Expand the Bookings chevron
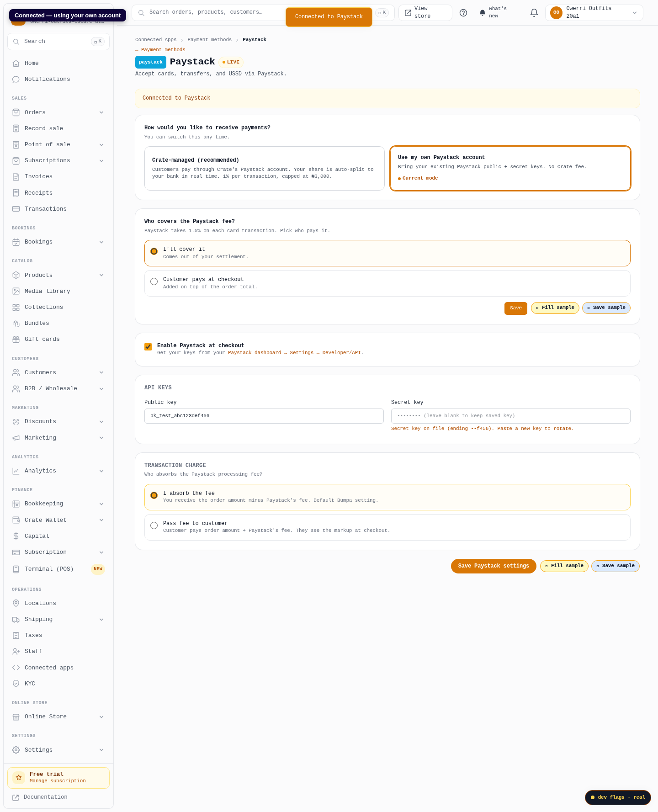Image resolution: width=658 pixels, height=812 pixels. coord(101,242)
